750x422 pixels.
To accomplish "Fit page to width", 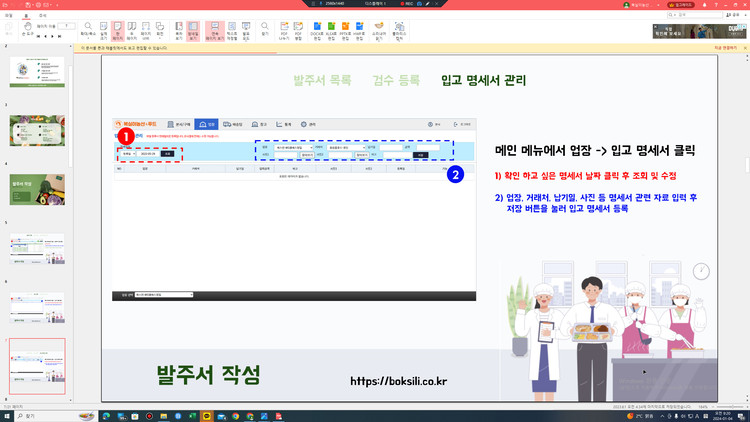I will click(x=146, y=31).
